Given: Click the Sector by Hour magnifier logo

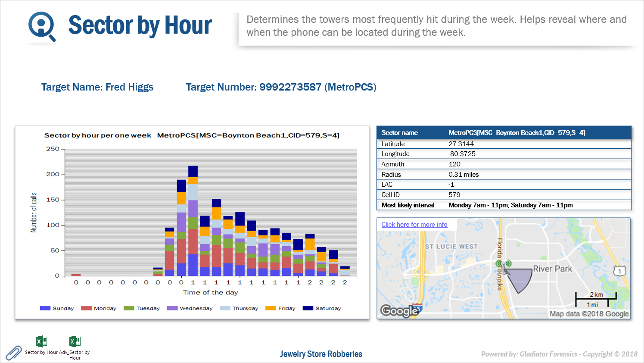Looking at the screenshot, I should pos(42,26).
